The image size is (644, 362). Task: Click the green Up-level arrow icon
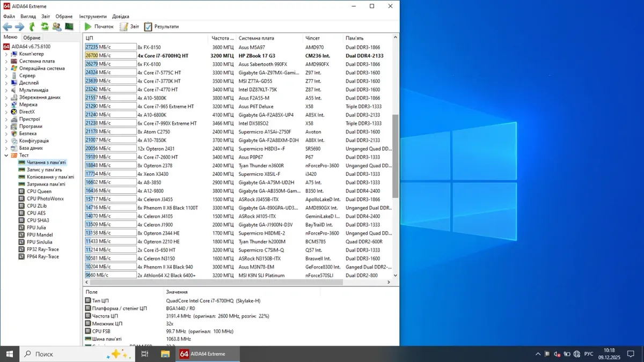pyautogui.click(x=32, y=26)
